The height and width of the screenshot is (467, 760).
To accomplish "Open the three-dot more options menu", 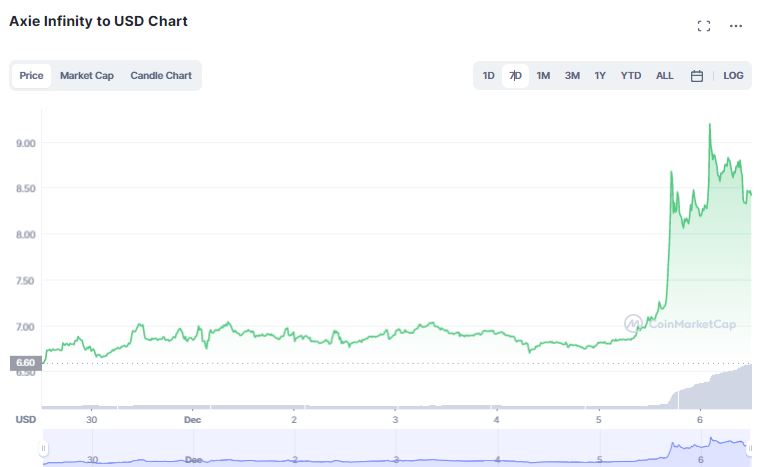I will (x=736, y=26).
